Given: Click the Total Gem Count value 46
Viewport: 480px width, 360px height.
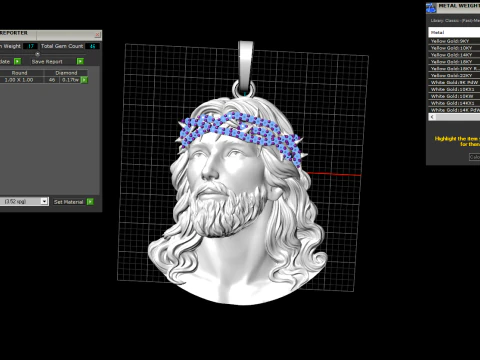Looking at the screenshot, I should [93, 46].
